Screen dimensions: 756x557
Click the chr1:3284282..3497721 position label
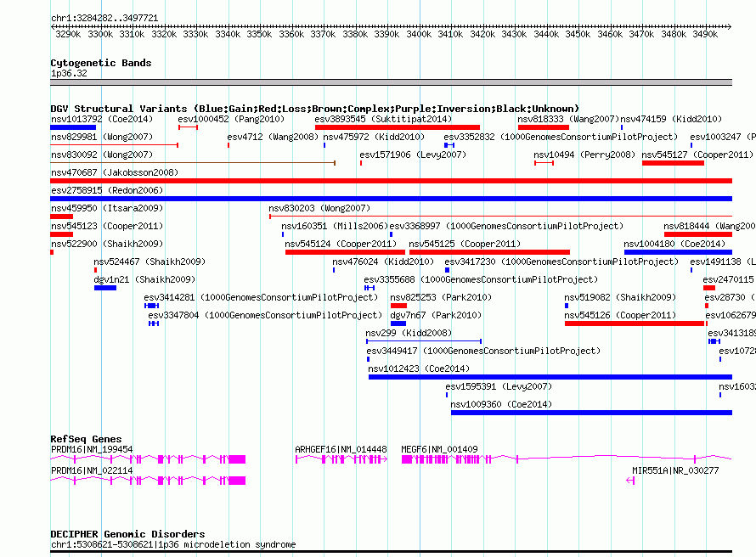(x=104, y=18)
